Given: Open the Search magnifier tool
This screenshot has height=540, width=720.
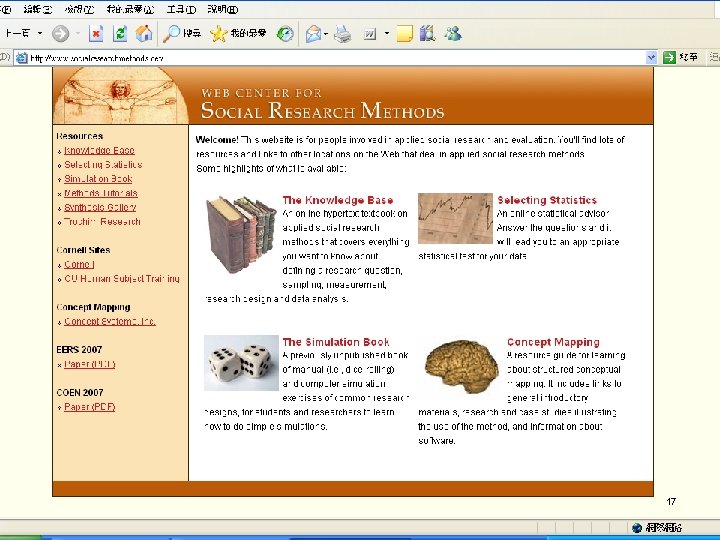Looking at the screenshot, I should [182, 33].
